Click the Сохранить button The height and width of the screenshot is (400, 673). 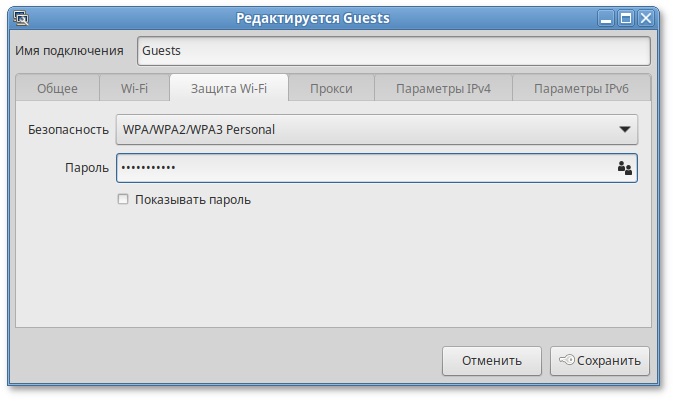click(x=600, y=361)
